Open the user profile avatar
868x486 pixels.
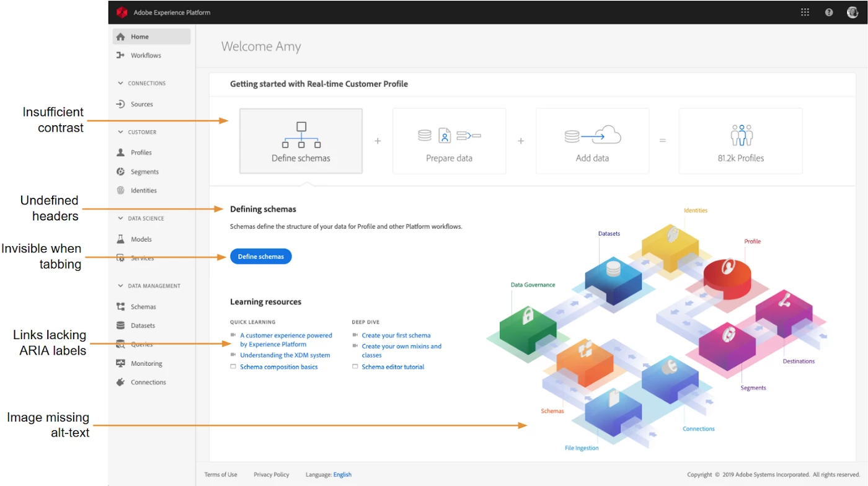click(x=852, y=12)
